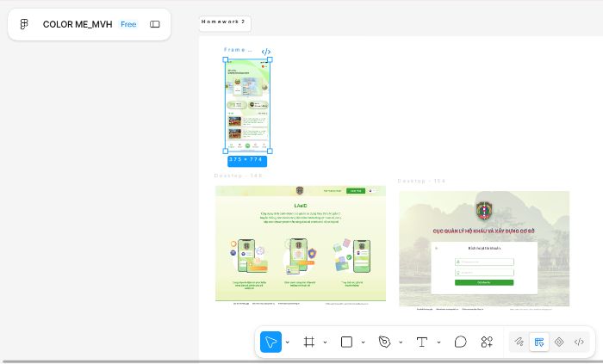603x364 pixels.
Task: Select the Text tool
Action: (x=422, y=342)
